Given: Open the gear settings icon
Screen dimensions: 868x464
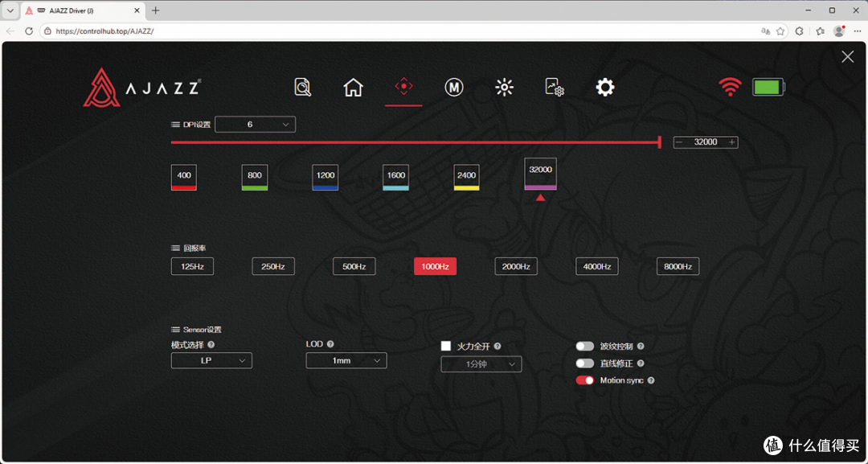Looking at the screenshot, I should 605,88.
